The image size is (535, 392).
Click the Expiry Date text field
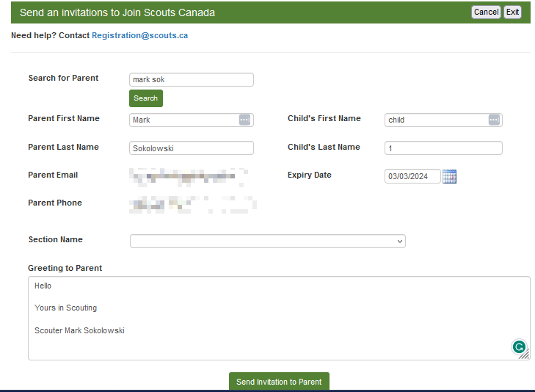point(412,176)
